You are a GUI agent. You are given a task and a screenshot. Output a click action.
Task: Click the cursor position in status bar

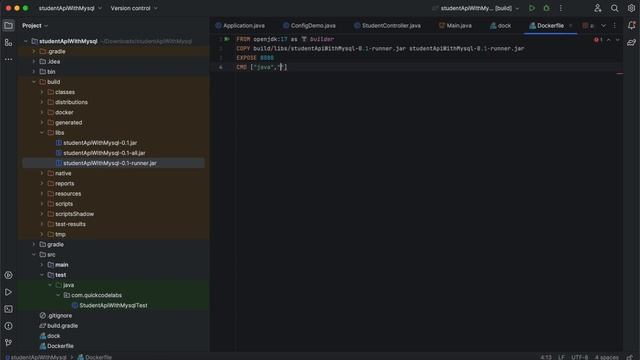(x=546, y=357)
